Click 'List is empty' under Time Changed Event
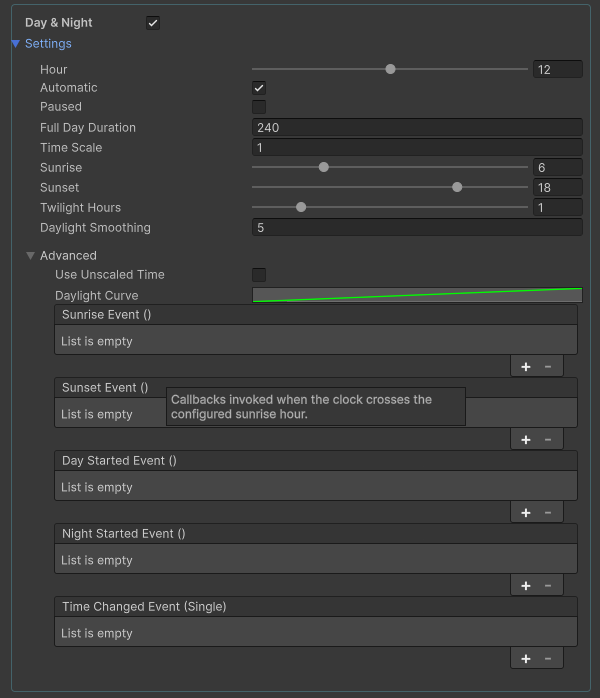This screenshot has height=698, width=600. pos(97,633)
